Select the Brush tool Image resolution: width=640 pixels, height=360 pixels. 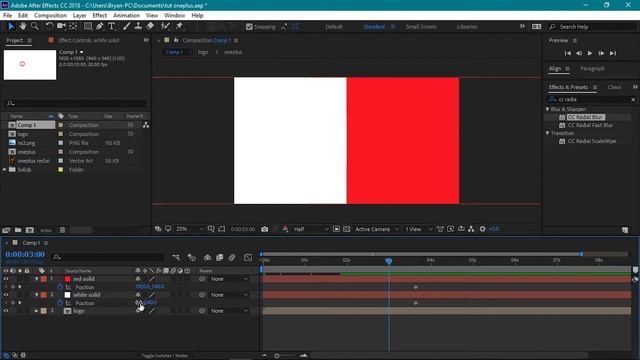tap(127, 26)
